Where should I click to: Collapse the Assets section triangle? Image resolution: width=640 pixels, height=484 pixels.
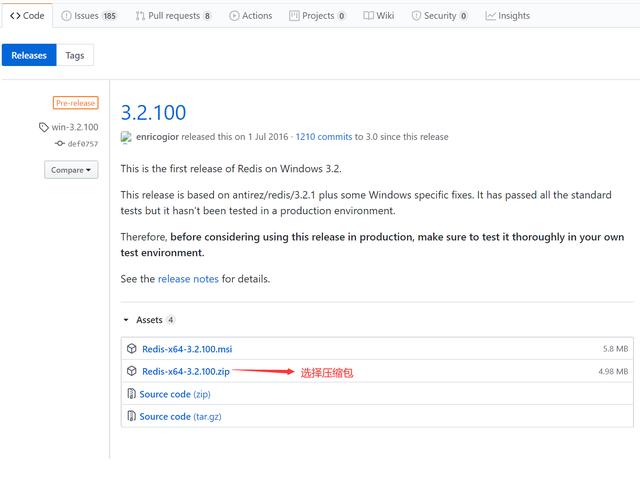pyautogui.click(x=126, y=320)
